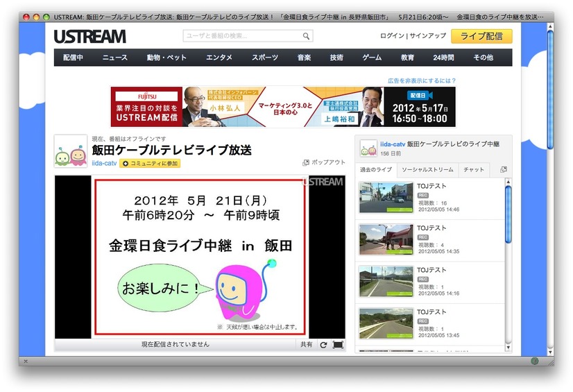Click the TOJテスト title with 視聴数 4
This screenshot has width=573, height=392.
point(431,228)
